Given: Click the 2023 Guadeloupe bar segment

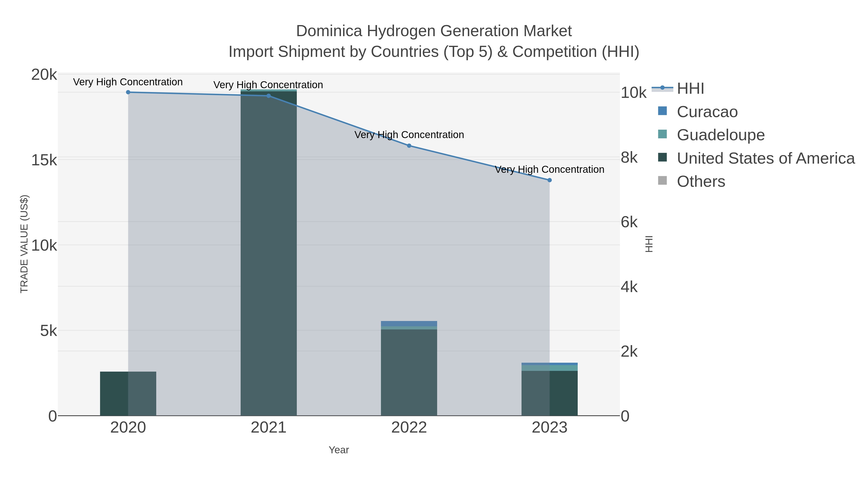Looking at the screenshot, I should pyautogui.click(x=549, y=368).
